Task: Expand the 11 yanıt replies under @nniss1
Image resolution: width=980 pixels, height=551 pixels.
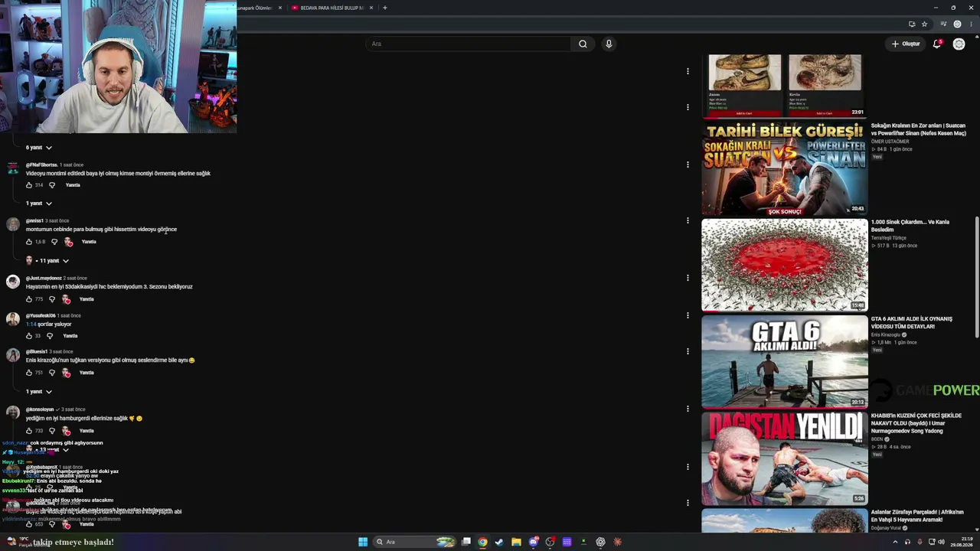Action: pos(47,261)
